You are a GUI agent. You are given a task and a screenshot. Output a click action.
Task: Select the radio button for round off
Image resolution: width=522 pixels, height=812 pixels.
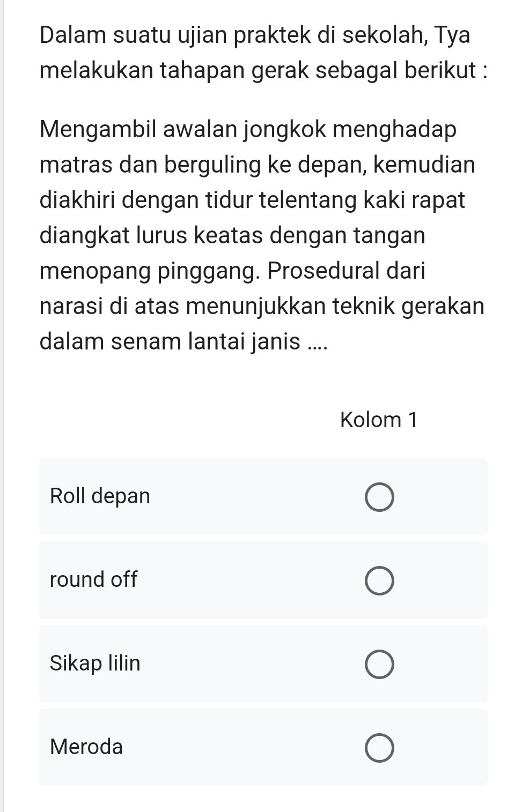tap(380, 580)
